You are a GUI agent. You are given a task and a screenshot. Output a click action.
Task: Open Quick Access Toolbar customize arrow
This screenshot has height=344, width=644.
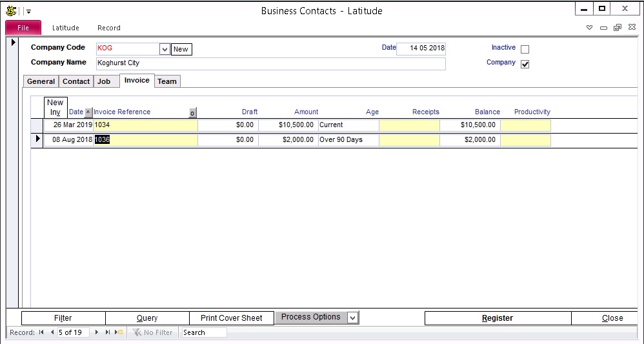tap(29, 12)
